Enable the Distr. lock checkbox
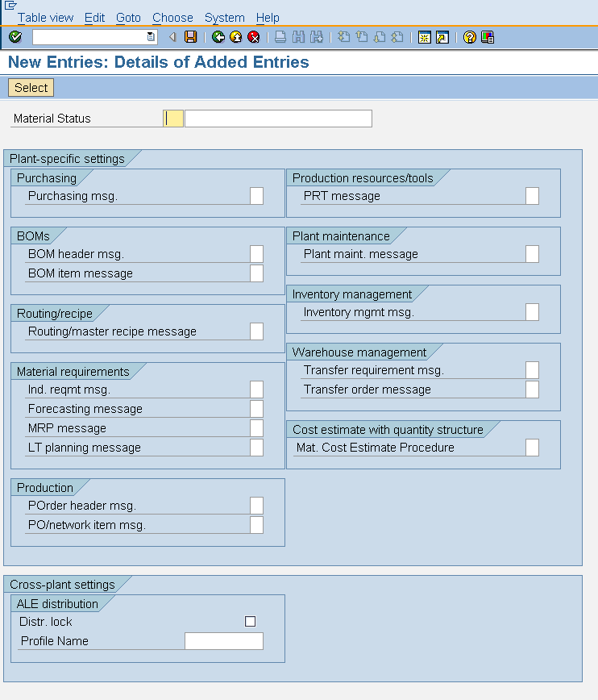598x700 pixels. pyautogui.click(x=250, y=621)
